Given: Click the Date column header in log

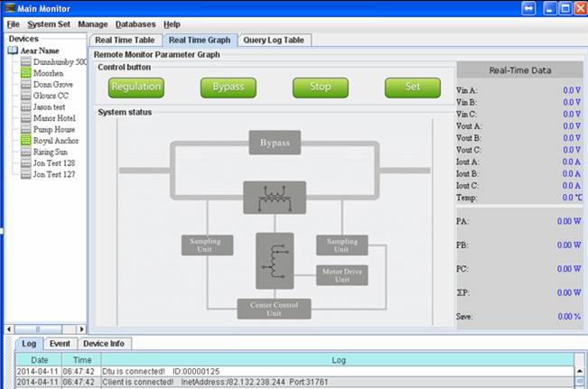Looking at the screenshot, I should (x=39, y=360).
